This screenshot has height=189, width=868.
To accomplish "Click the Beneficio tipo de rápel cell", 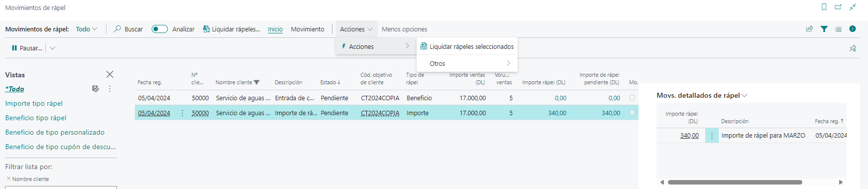I will pos(419,98).
